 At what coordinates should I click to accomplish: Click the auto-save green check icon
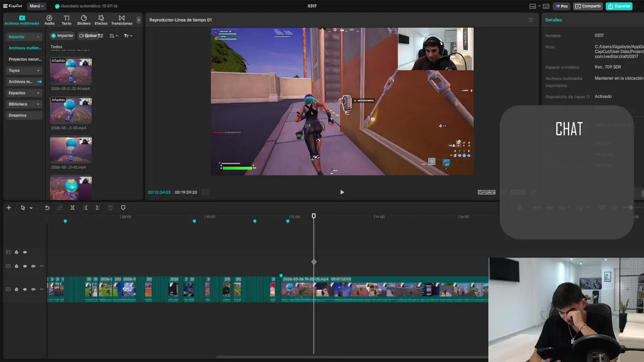click(57, 6)
